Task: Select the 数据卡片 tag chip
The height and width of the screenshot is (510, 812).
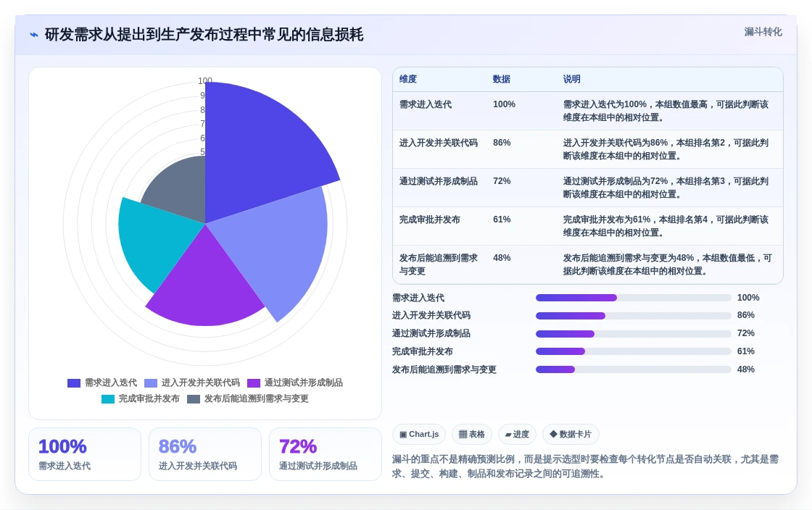Action: pos(571,435)
